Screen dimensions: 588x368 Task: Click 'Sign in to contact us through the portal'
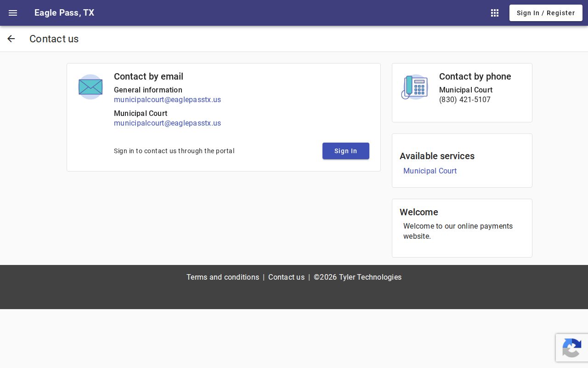coord(174,151)
